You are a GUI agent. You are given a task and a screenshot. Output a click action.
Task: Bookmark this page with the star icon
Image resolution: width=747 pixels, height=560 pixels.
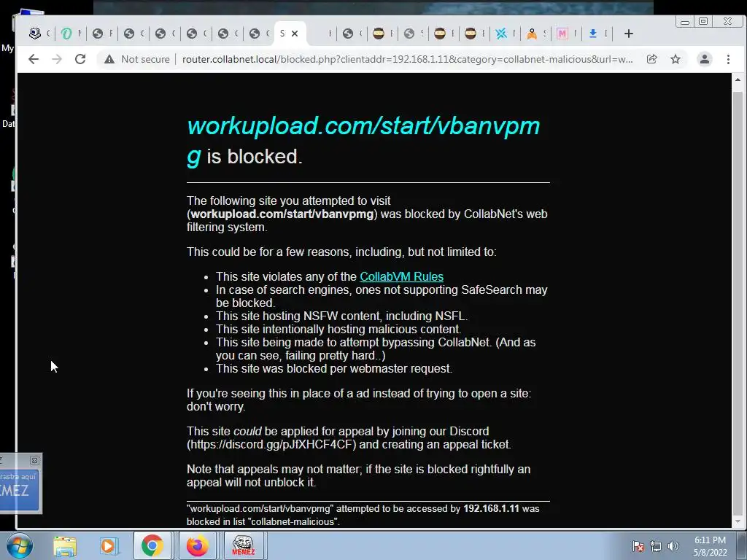[676, 59]
